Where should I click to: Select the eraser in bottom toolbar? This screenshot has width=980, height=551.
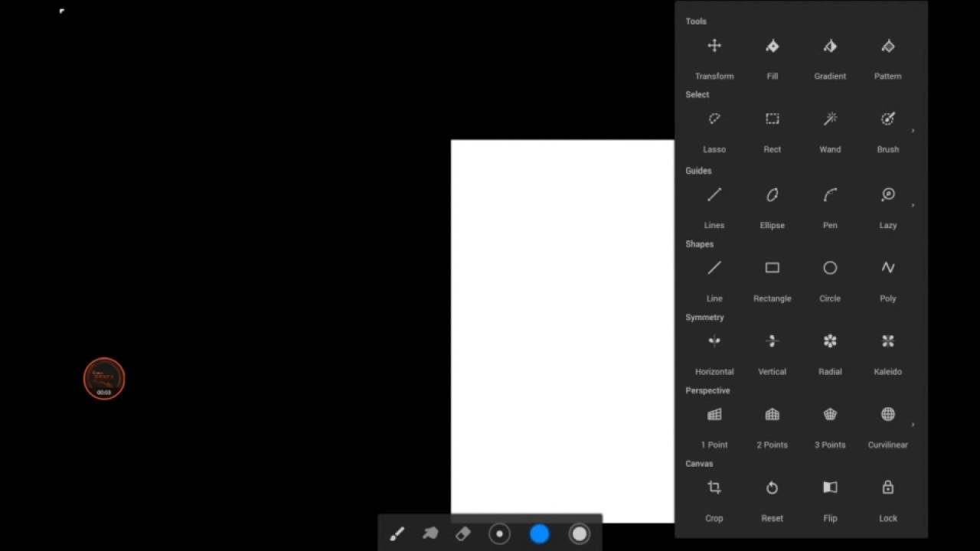(x=463, y=534)
